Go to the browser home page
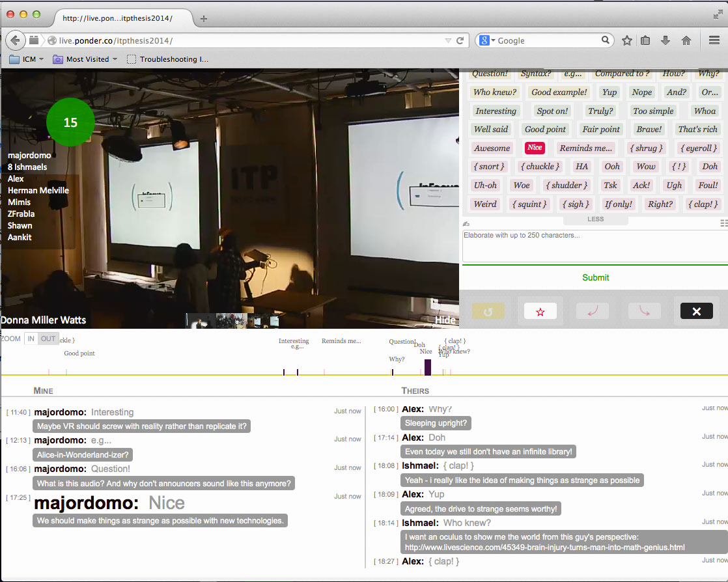 pyautogui.click(x=686, y=40)
